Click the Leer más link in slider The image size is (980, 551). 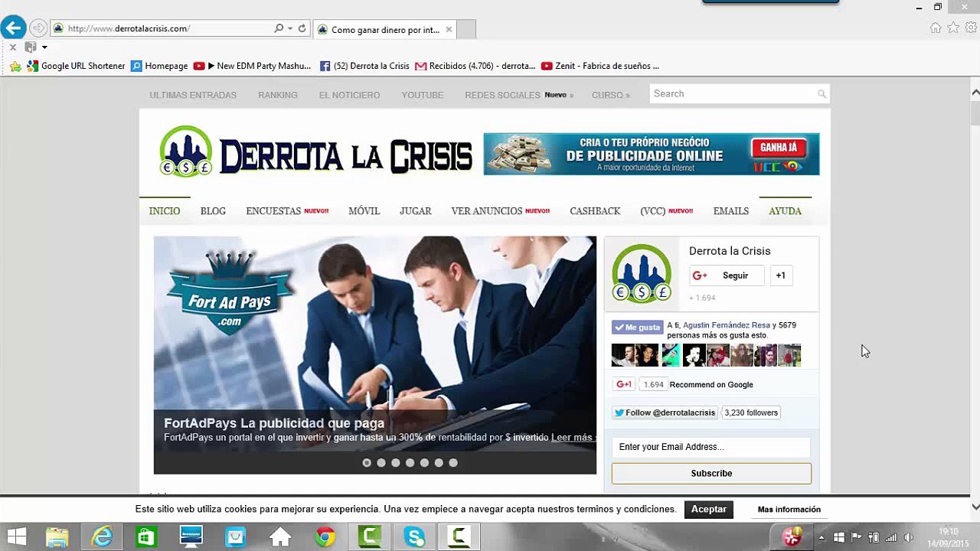coord(573,438)
